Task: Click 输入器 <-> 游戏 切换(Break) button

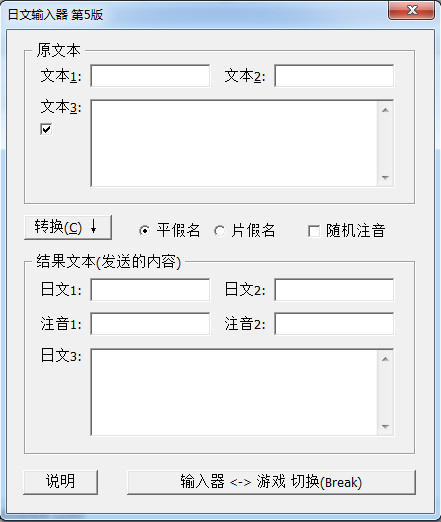Action: (271, 482)
